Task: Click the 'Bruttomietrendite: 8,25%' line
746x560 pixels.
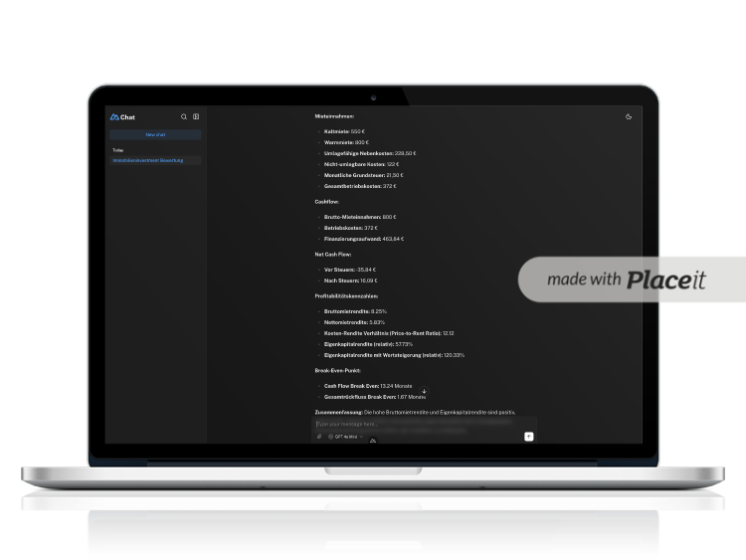Action: [355, 311]
